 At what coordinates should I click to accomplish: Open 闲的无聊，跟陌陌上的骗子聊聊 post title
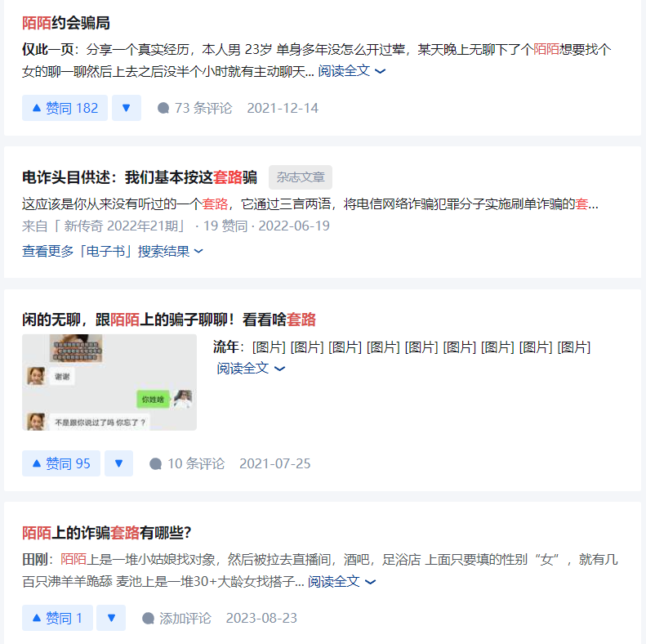169,320
